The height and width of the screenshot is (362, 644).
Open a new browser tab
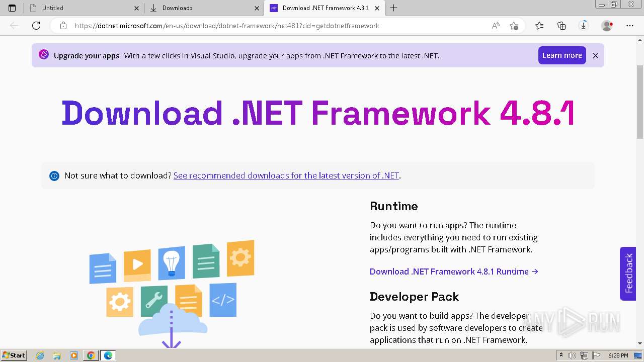(394, 8)
